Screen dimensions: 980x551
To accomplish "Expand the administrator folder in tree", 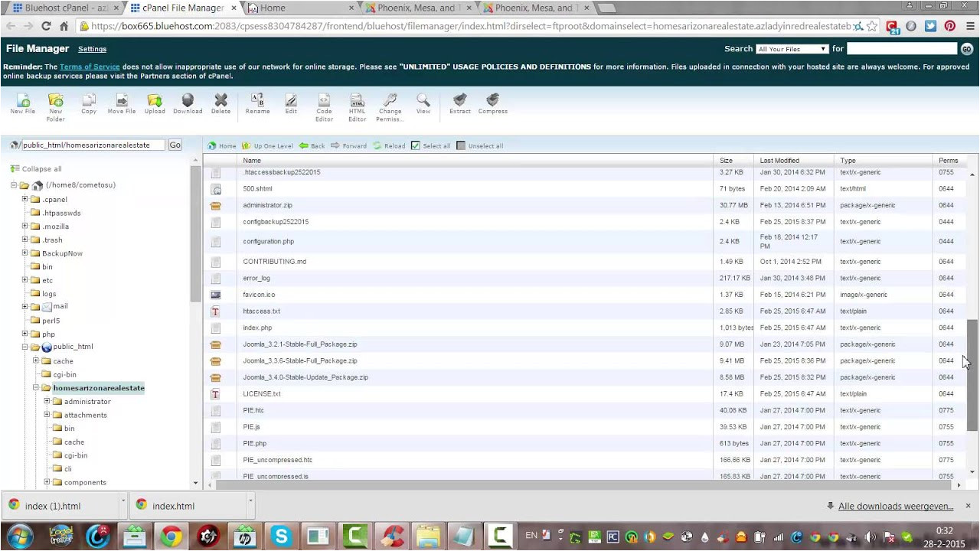I will (x=47, y=401).
